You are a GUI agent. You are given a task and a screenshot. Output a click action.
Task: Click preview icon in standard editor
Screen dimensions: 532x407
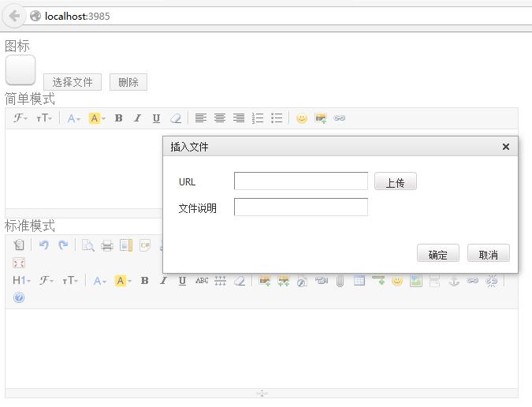(x=87, y=245)
